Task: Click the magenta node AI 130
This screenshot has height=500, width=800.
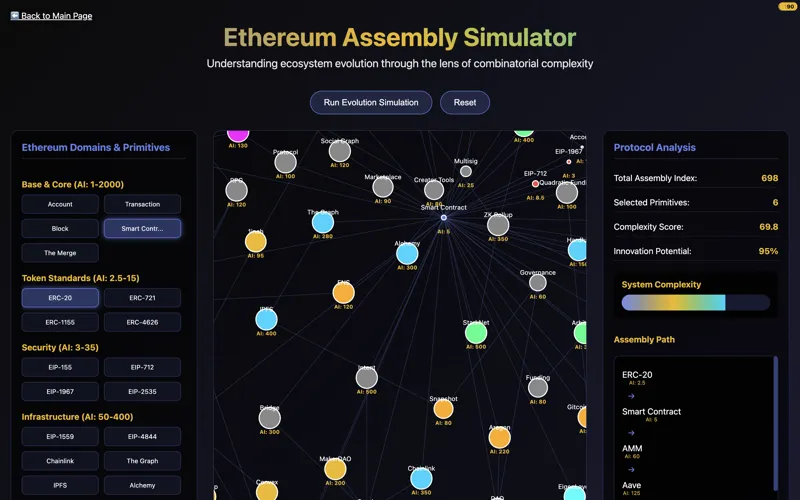Action: coord(238,134)
